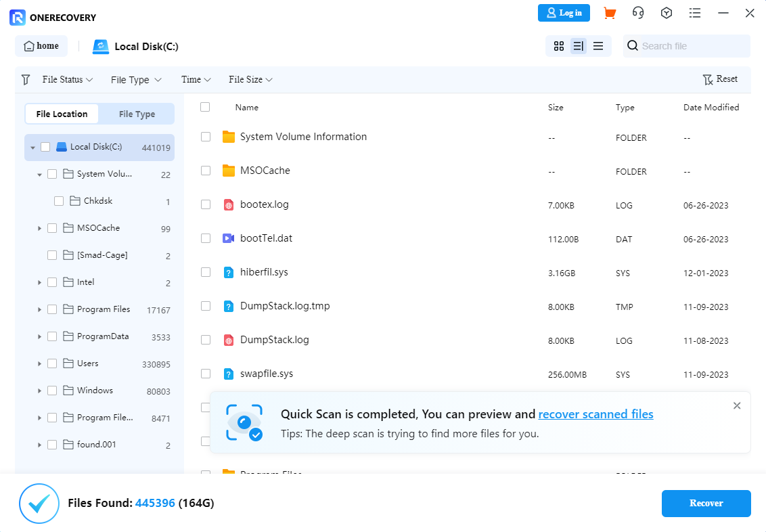Switch to compact list view
The image size is (766, 532).
point(598,46)
